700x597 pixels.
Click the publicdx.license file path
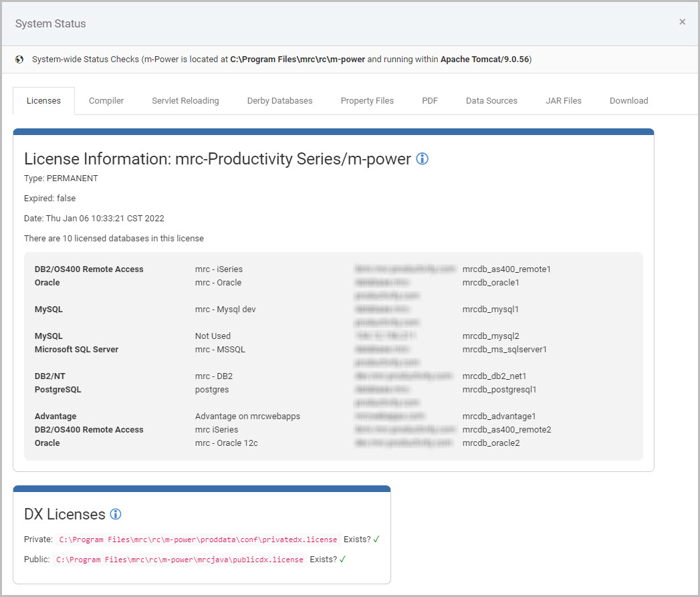click(x=179, y=560)
